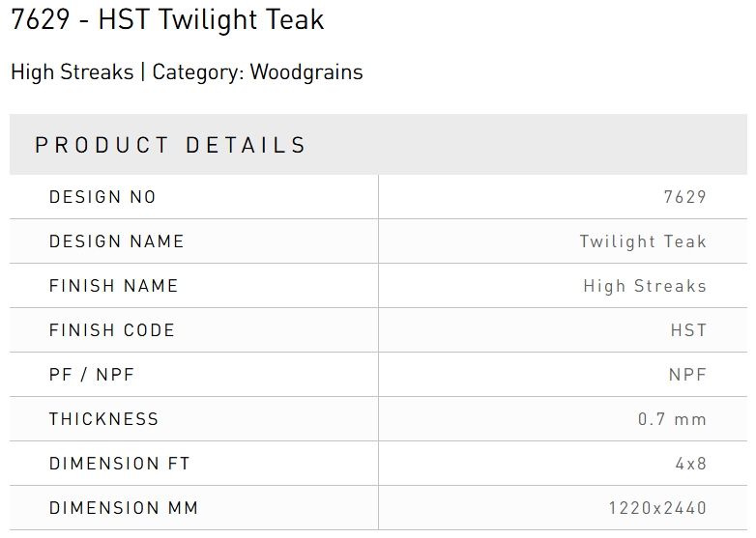756x538 pixels.
Task: Click the PF / NPF label
Action: (91, 375)
